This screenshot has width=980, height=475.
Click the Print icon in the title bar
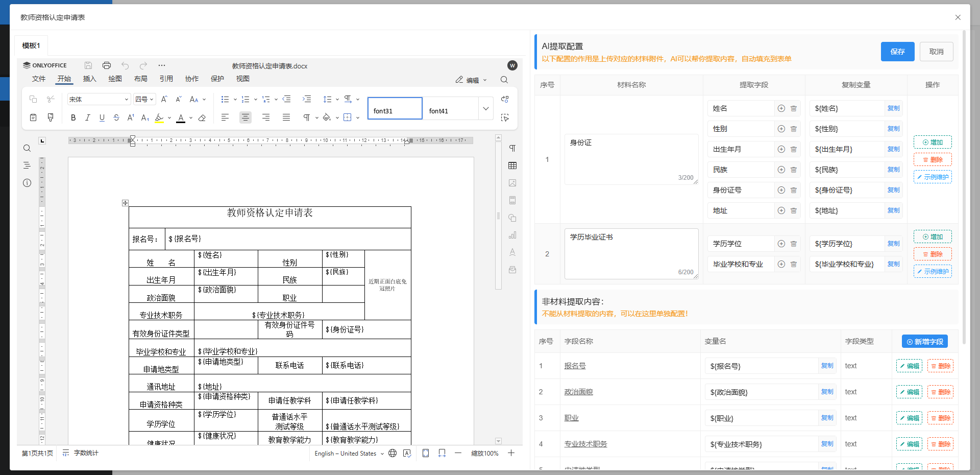click(x=107, y=65)
